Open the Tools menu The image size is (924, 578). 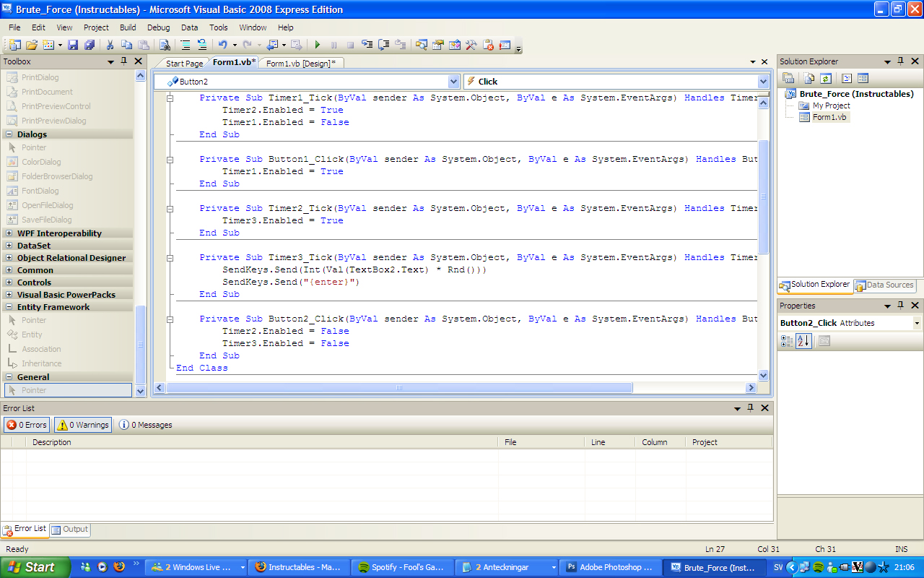pyautogui.click(x=219, y=27)
